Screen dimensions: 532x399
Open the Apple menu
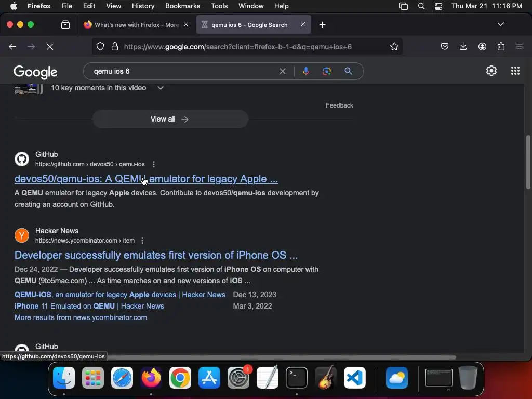[x=14, y=6]
